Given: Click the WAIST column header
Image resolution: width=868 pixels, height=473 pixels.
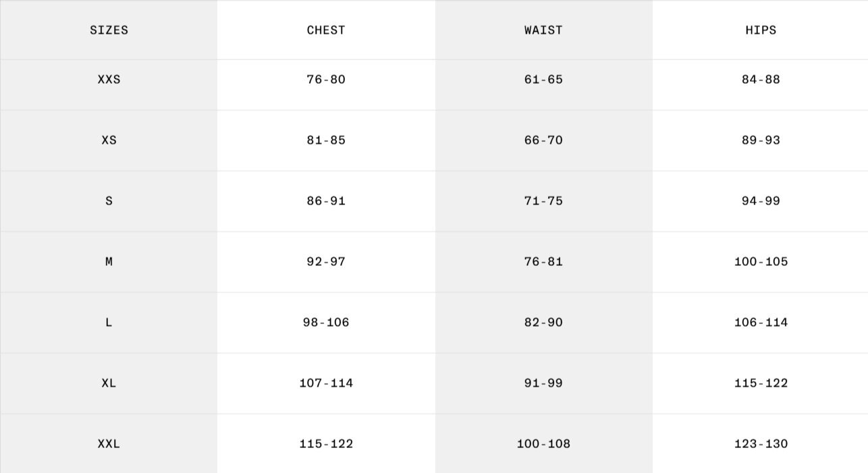Looking at the screenshot, I should (x=543, y=30).
